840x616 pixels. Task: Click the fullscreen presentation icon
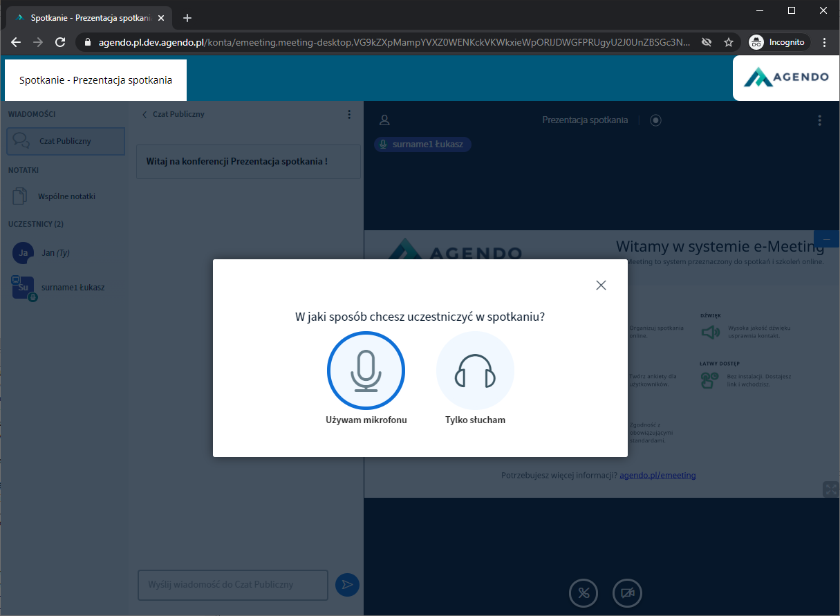coord(830,489)
